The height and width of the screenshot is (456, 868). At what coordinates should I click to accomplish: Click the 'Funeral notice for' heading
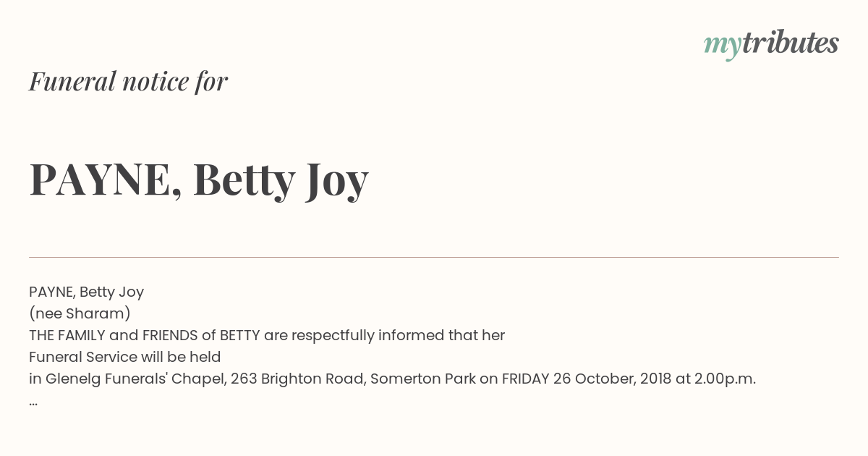(x=129, y=82)
